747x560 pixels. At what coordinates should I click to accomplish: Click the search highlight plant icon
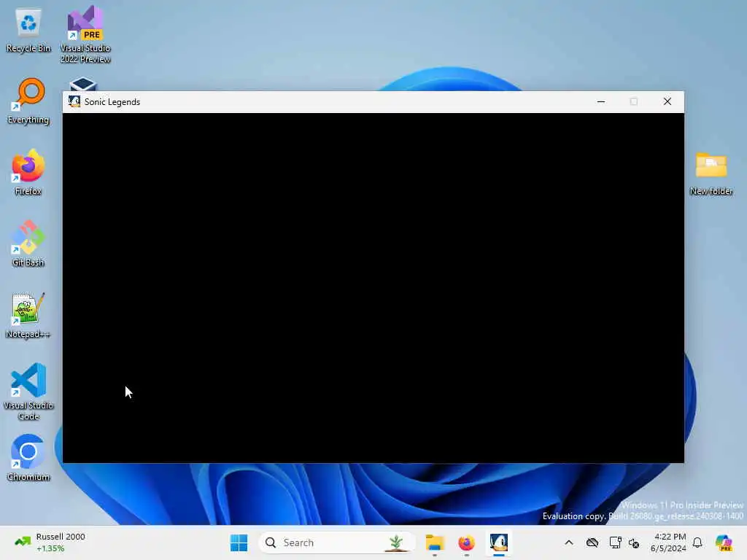(396, 542)
